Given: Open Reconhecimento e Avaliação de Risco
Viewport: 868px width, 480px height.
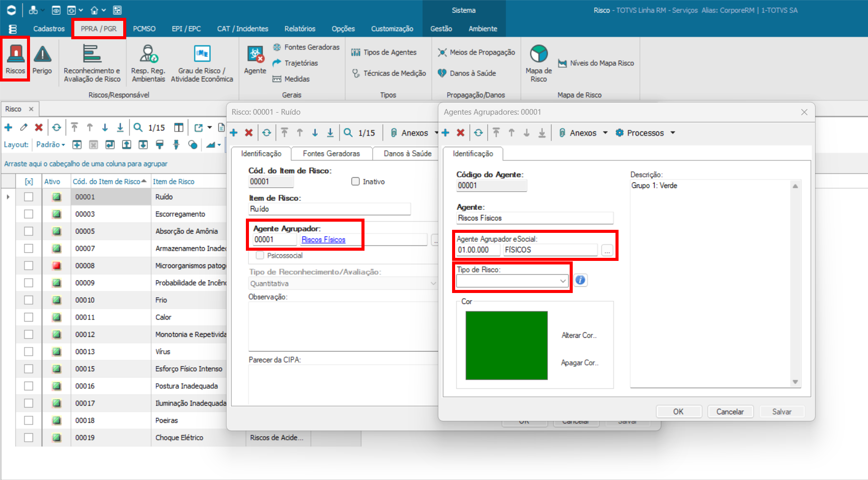Looking at the screenshot, I should pos(92,63).
